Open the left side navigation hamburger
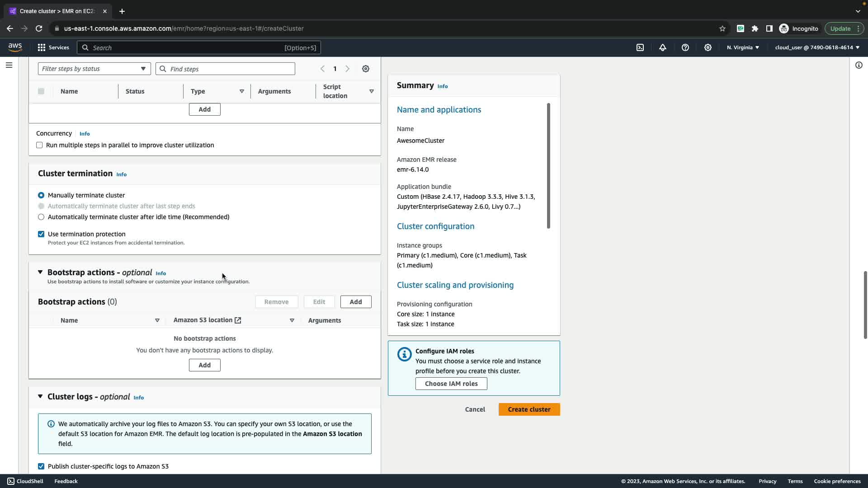The height and width of the screenshot is (488, 868). [9, 65]
